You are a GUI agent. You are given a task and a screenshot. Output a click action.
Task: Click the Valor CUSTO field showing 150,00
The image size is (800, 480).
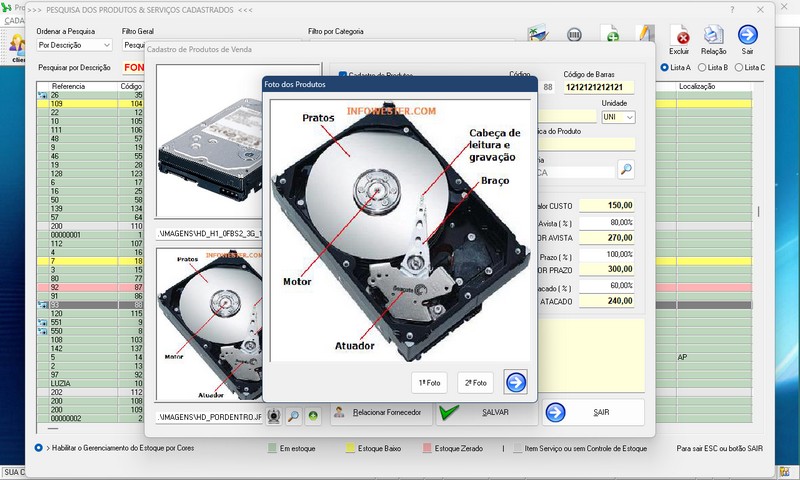tap(606, 205)
